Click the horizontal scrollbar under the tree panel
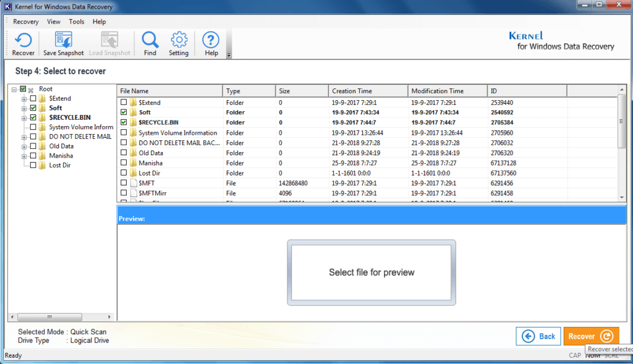 (51, 316)
